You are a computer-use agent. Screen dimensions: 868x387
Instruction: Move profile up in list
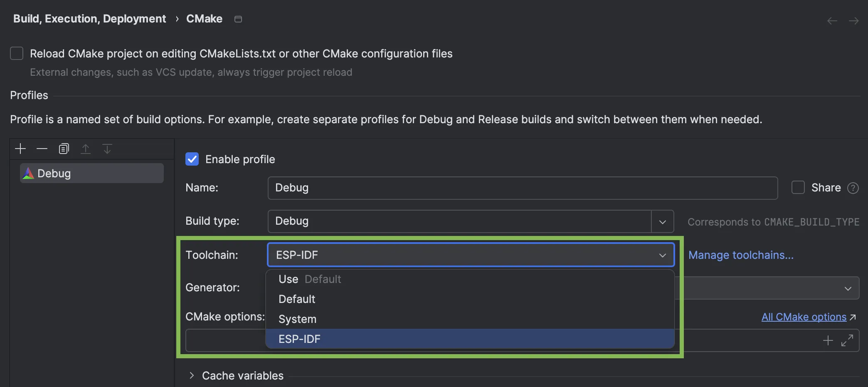(x=86, y=149)
